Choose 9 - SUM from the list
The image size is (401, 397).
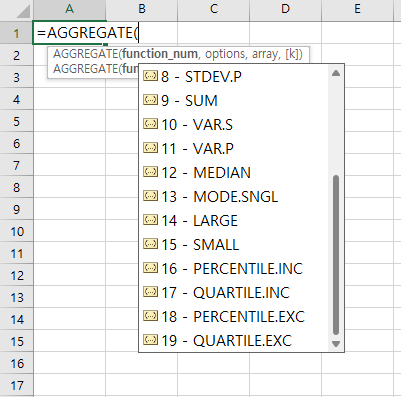233,101
